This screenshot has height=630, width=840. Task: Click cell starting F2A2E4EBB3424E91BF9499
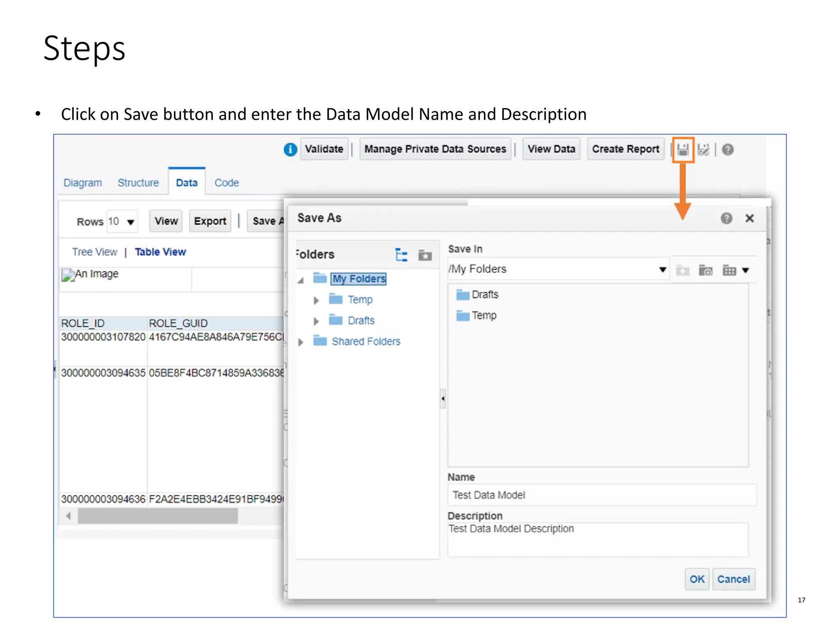pos(216,499)
